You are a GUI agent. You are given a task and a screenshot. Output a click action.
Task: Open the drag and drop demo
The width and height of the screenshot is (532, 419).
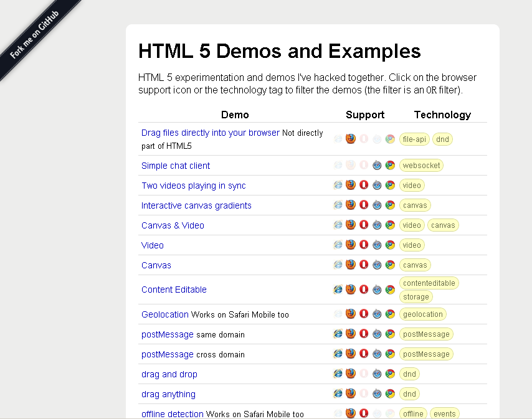coord(169,374)
